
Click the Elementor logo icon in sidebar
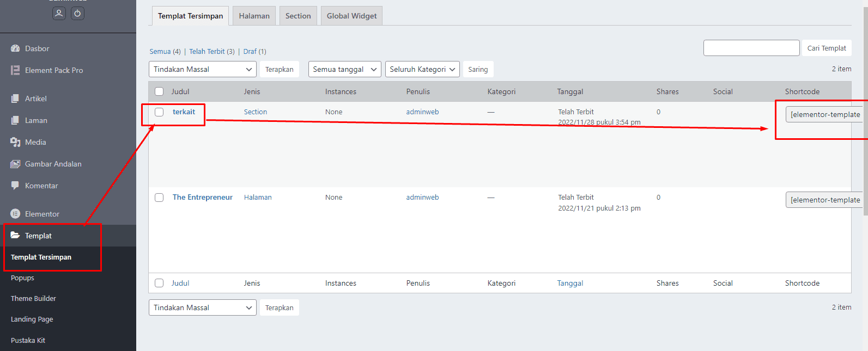click(x=15, y=214)
